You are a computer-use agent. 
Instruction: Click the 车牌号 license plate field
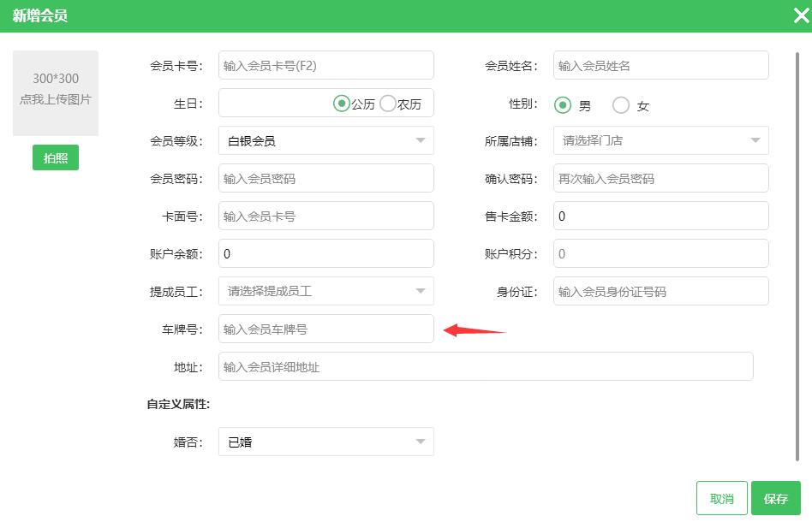pos(325,329)
